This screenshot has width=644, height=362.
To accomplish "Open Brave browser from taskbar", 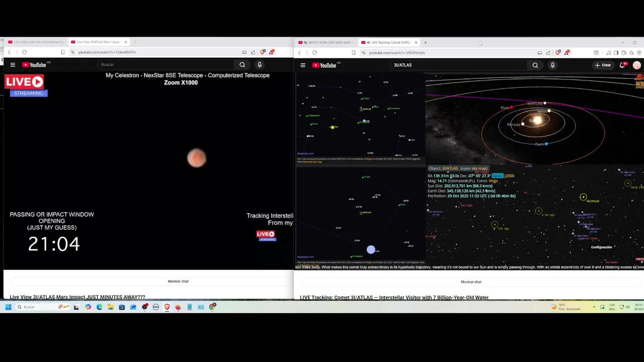I will coord(167,307).
